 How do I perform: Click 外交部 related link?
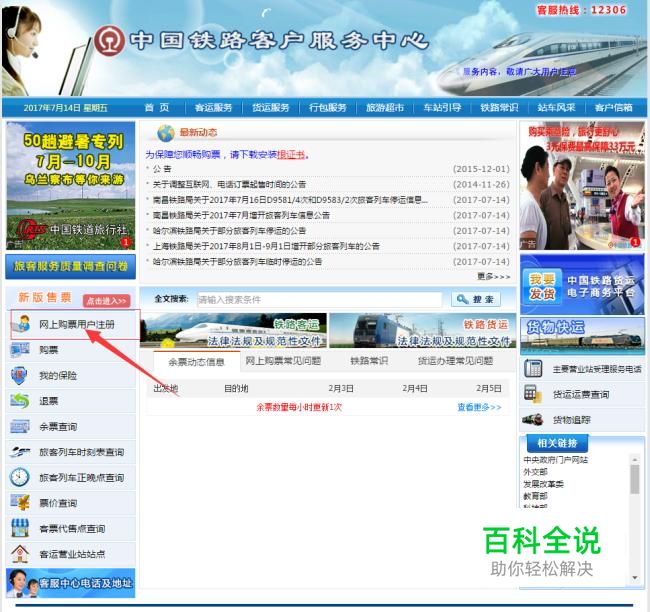[535, 472]
